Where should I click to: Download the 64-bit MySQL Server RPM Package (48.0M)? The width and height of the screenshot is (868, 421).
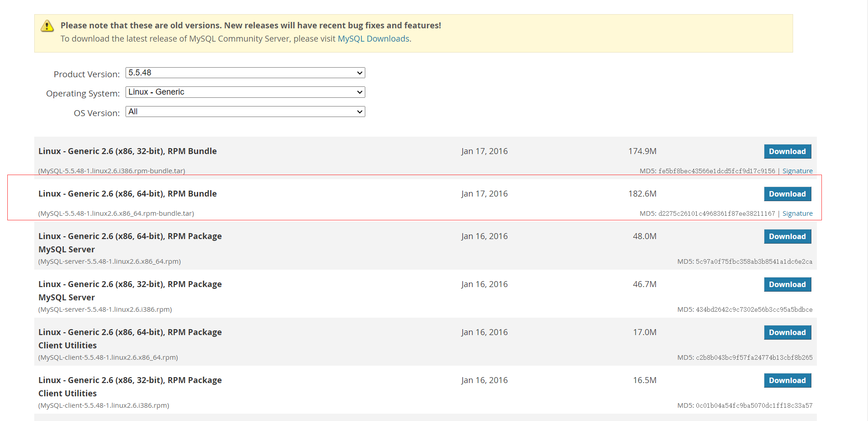788,236
